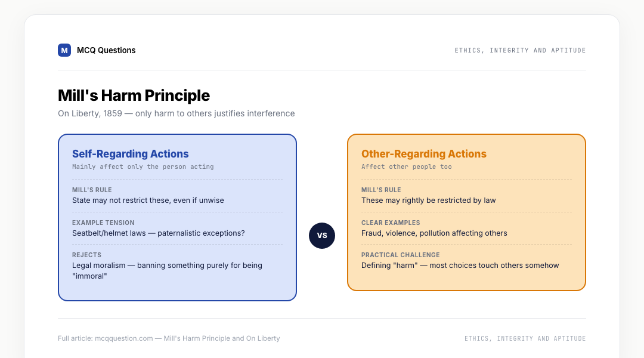Select the On Liberty, 1859 subtitle text
The width and height of the screenshot is (644, 358).
click(x=176, y=113)
